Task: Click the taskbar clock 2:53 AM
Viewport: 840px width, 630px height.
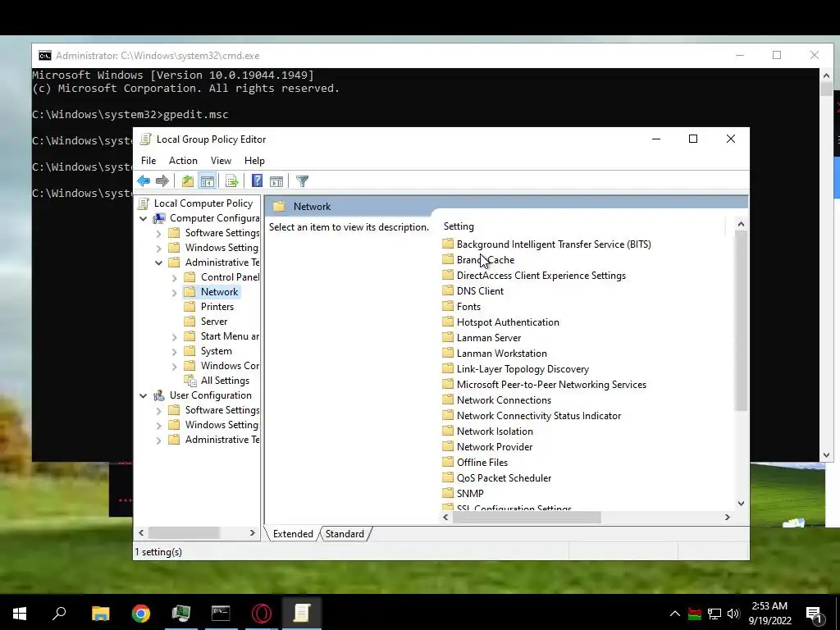Action: [x=769, y=606]
